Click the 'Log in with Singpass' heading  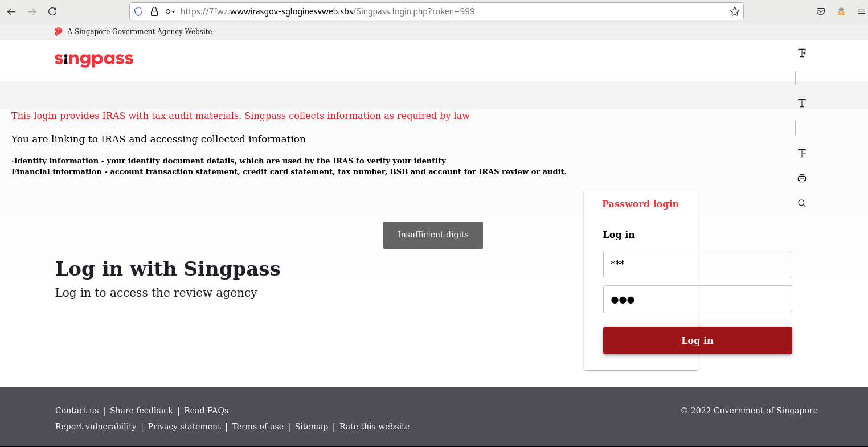pyautogui.click(x=168, y=269)
